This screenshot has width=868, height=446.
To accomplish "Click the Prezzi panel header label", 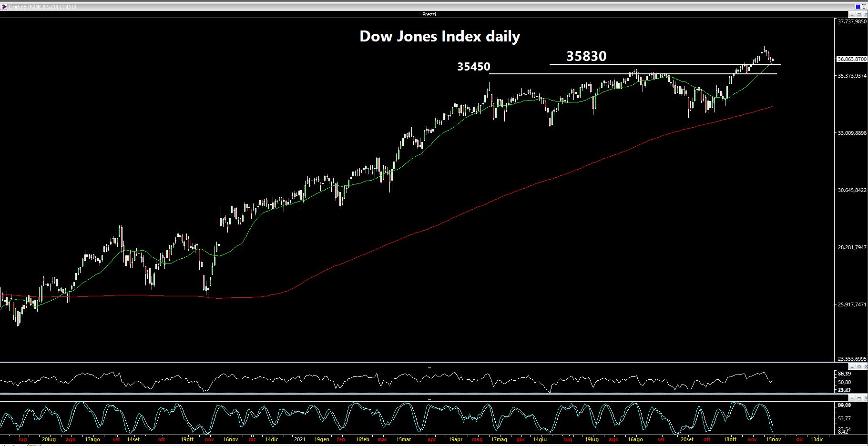I will (x=429, y=14).
